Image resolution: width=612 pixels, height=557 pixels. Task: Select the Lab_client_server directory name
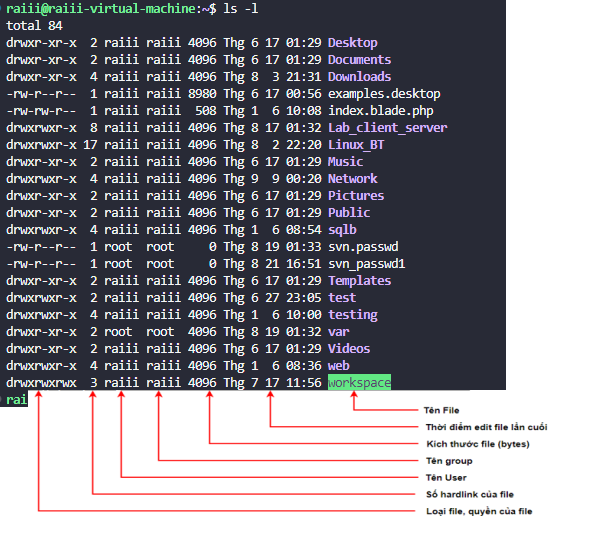click(x=387, y=127)
